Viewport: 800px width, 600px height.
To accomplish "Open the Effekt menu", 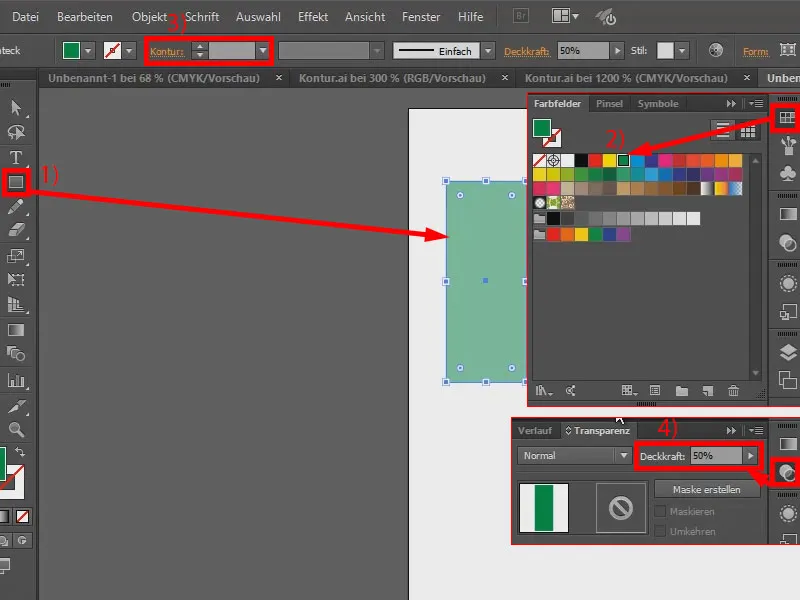I will tap(313, 17).
